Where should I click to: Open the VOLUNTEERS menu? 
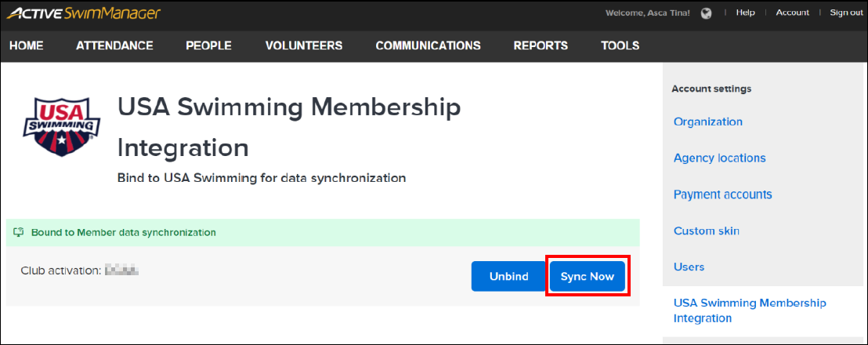pos(304,45)
